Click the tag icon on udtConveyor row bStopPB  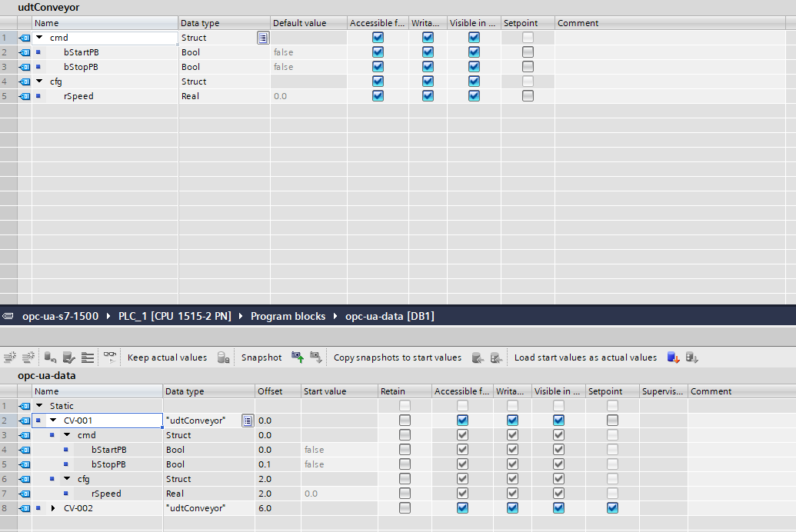click(25, 67)
